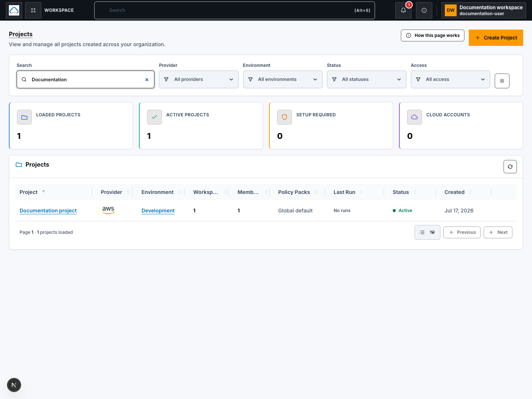Click the Setup Required card
This screenshot has height=399, width=532.
click(x=331, y=126)
